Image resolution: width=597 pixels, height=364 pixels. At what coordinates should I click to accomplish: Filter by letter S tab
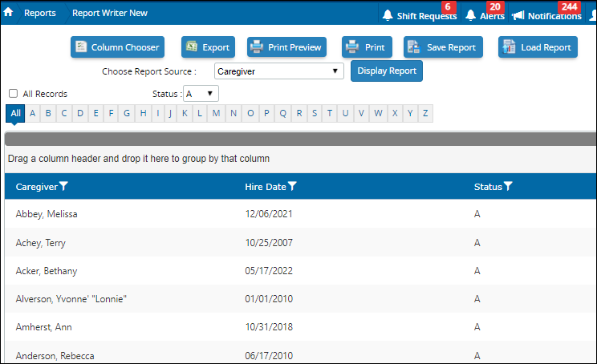(x=315, y=113)
